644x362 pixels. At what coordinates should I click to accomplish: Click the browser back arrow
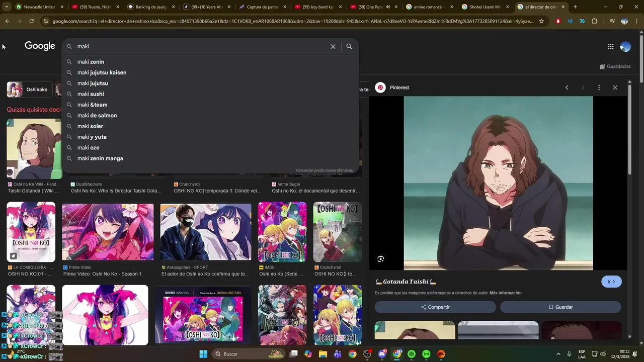pyautogui.click(x=7, y=21)
